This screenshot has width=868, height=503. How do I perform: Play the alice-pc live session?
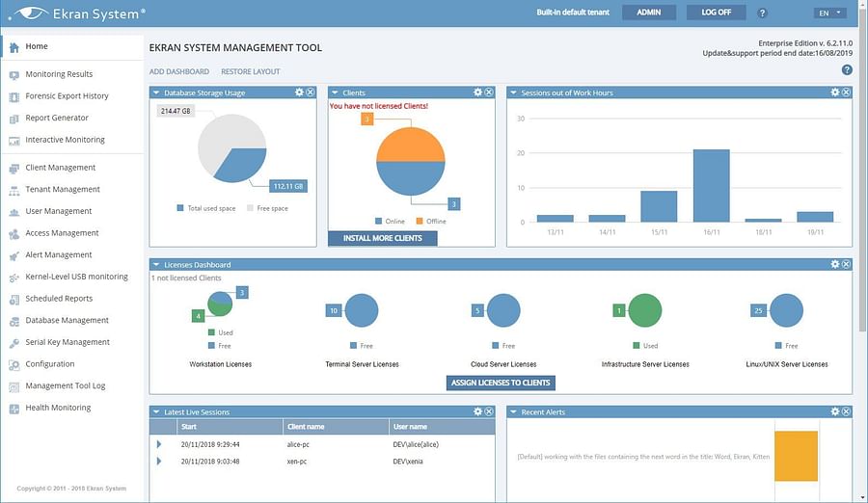pyautogui.click(x=159, y=444)
